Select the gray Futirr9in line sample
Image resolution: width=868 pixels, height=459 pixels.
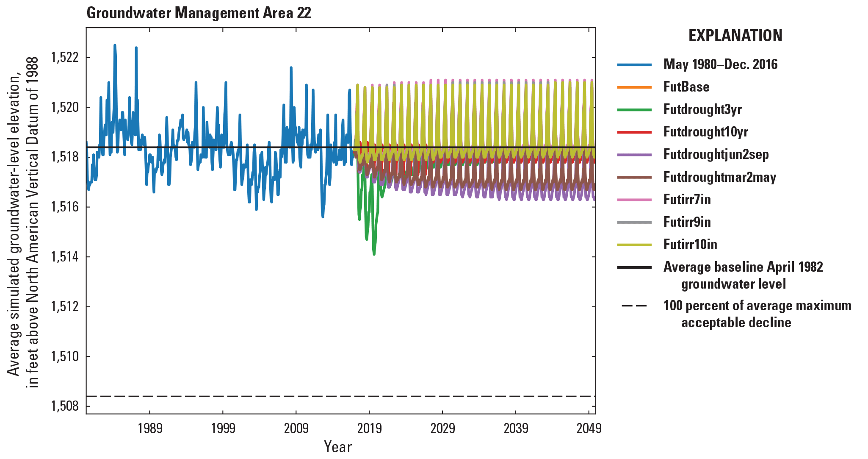click(x=635, y=222)
